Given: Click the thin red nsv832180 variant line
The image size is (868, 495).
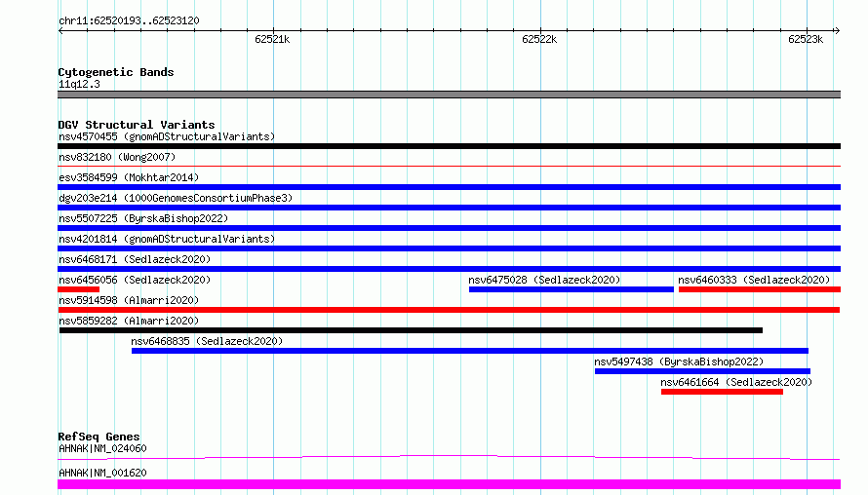Looking at the screenshot, I should [449, 166].
